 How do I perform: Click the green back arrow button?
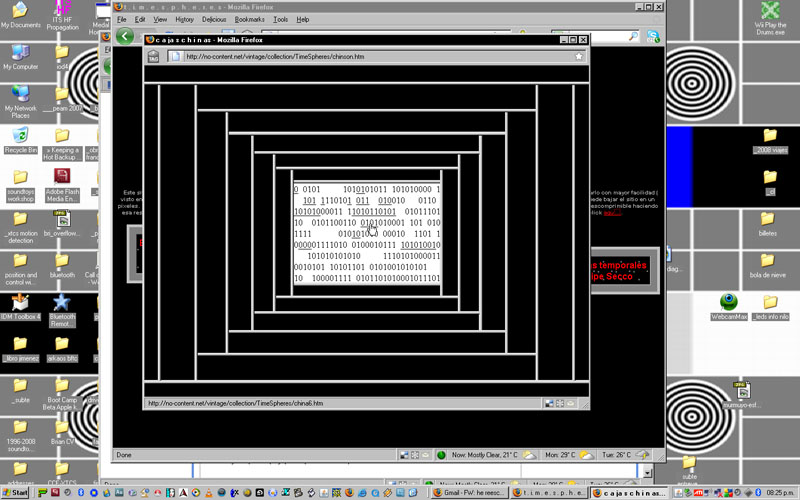tap(124, 36)
